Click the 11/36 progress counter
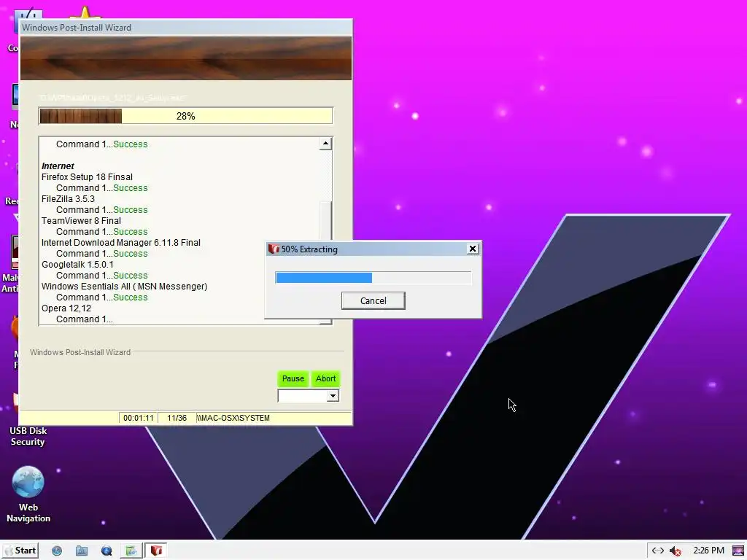The height and width of the screenshot is (560, 747). click(x=177, y=418)
